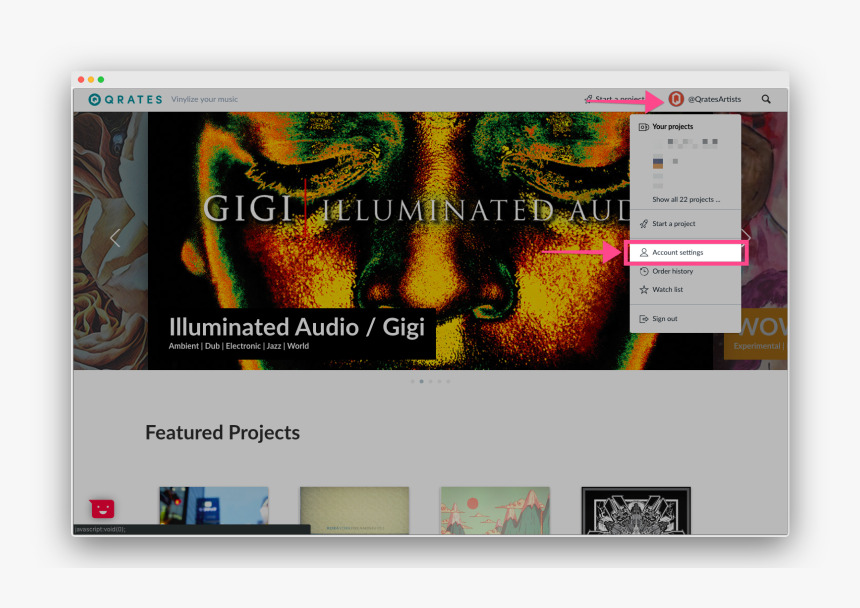Select the active second carousel dot
This screenshot has width=860, height=608.
click(x=421, y=382)
